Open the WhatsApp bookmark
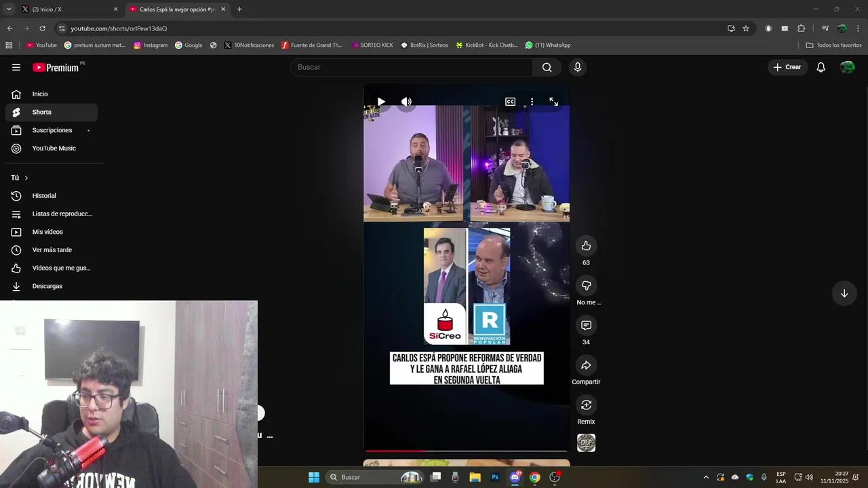The width and height of the screenshot is (868, 488). tap(548, 45)
